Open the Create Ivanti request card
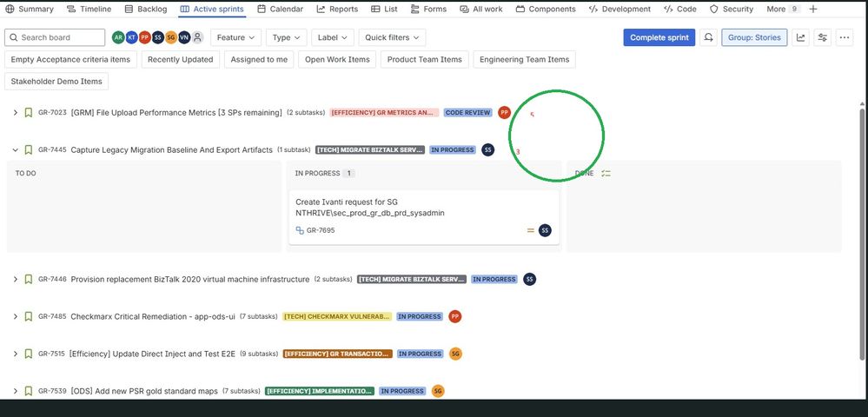 (x=424, y=218)
